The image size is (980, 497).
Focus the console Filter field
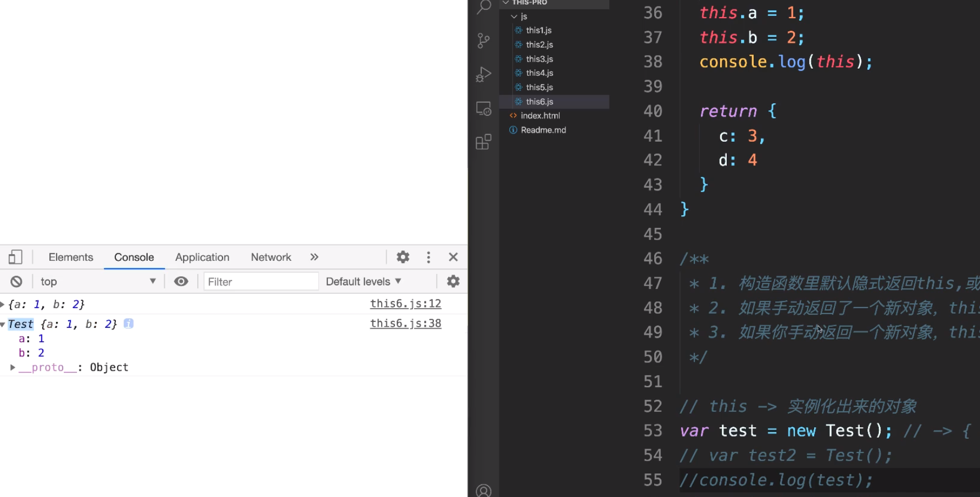pyautogui.click(x=261, y=282)
